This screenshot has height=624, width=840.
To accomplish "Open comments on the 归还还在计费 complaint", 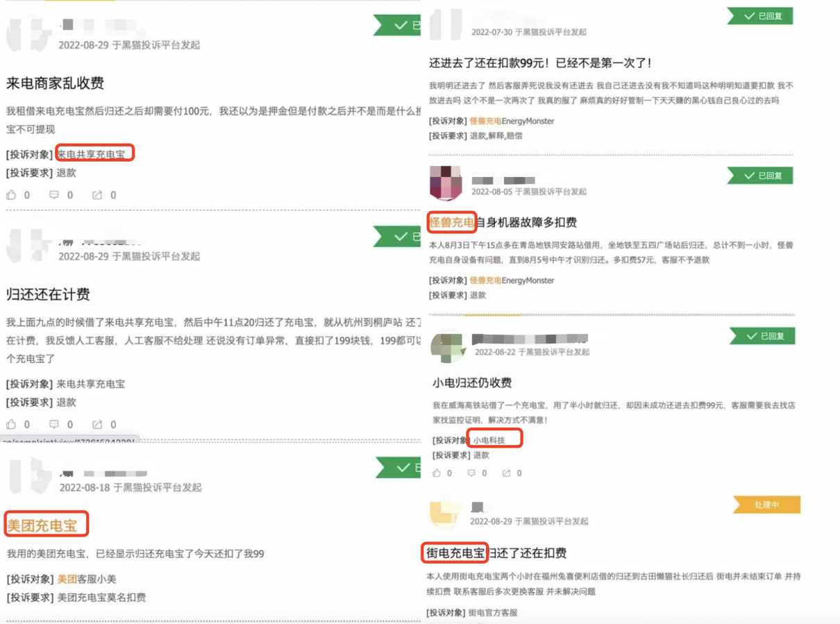I will click(x=54, y=424).
